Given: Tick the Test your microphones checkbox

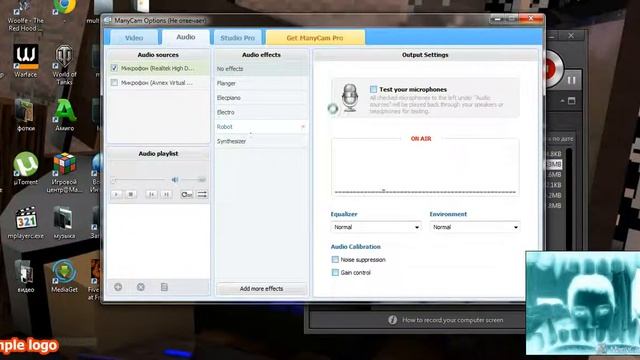Looking at the screenshot, I should (373, 89).
